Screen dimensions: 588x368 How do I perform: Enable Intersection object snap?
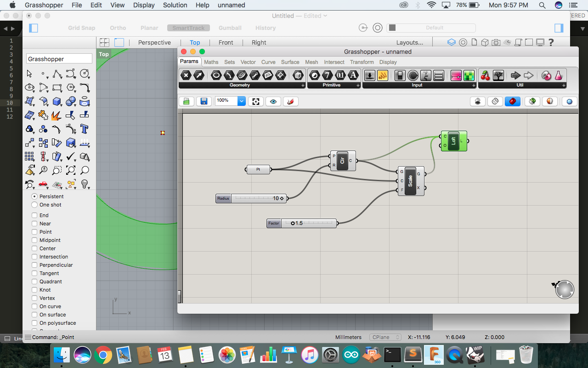(x=34, y=257)
